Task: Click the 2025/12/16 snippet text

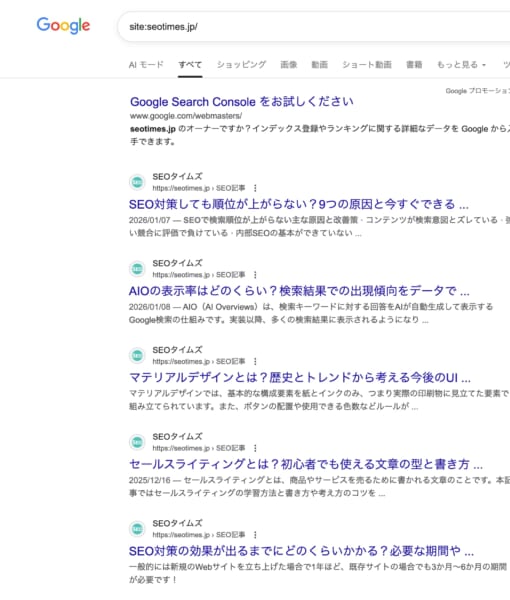Action: point(319,486)
